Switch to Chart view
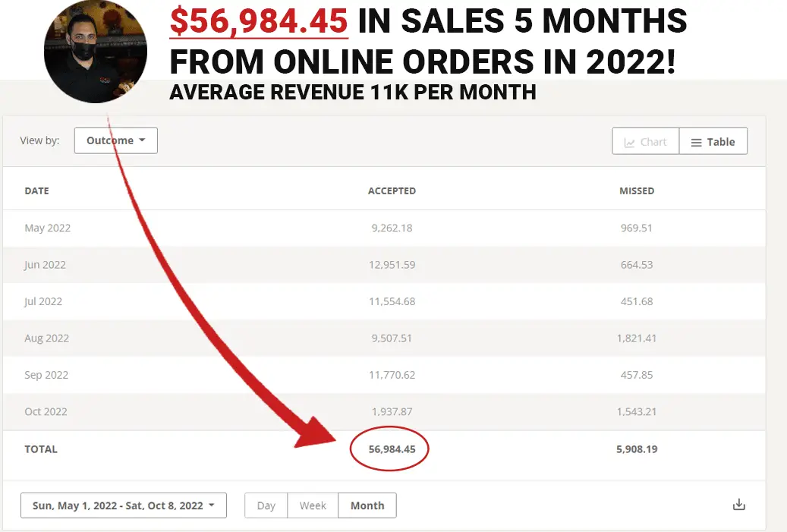 click(645, 142)
